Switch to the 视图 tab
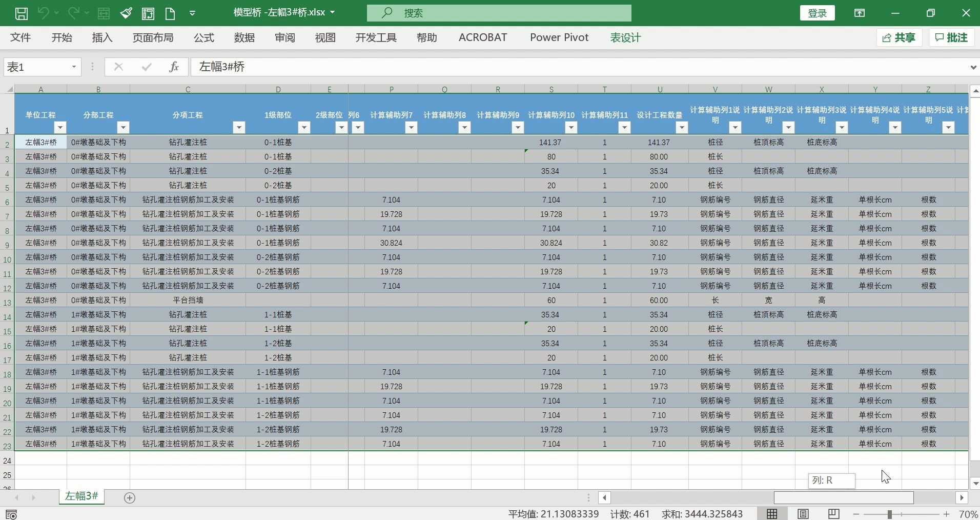Viewport: 980px width, 520px height. point(325,37)
